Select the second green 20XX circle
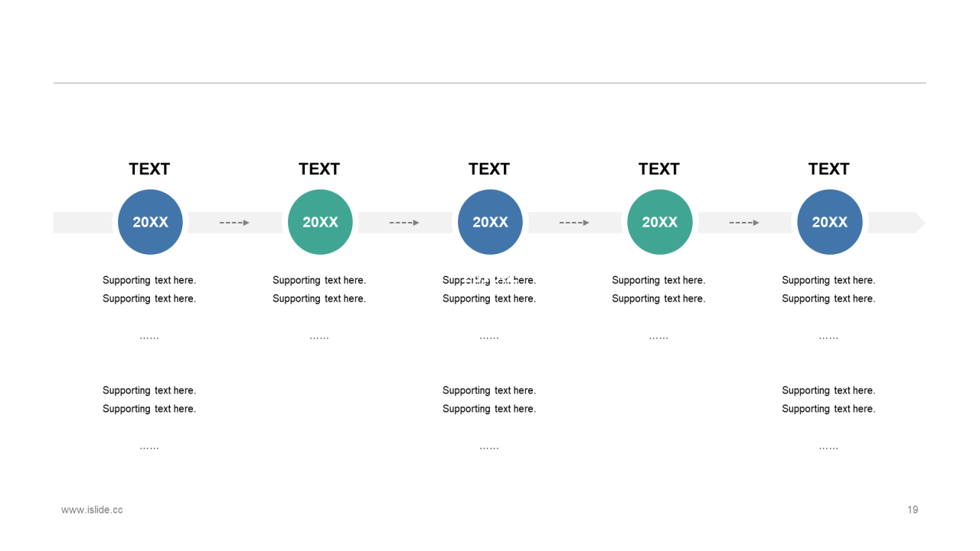The height and width of the screenshot is (551, 980). (659, 222)
